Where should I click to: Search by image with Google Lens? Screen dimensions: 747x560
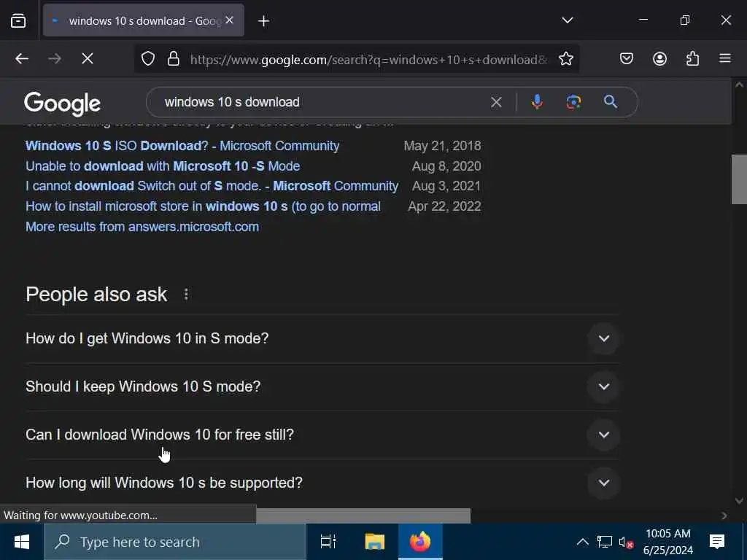(x=573, y=102)
